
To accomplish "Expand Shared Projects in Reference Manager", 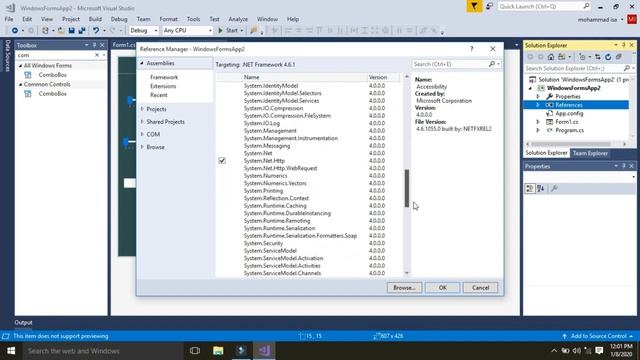I will click(x=142, y=122).
